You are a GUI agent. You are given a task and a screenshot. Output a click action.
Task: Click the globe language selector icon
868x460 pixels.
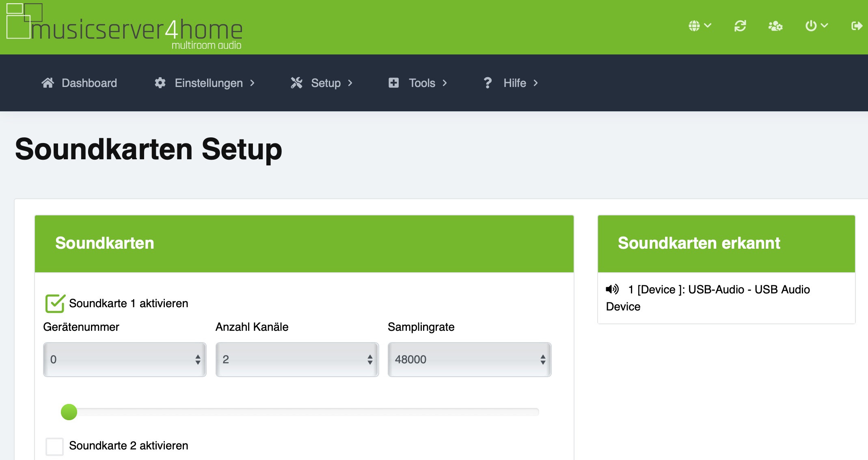click(x=695, y=26)
